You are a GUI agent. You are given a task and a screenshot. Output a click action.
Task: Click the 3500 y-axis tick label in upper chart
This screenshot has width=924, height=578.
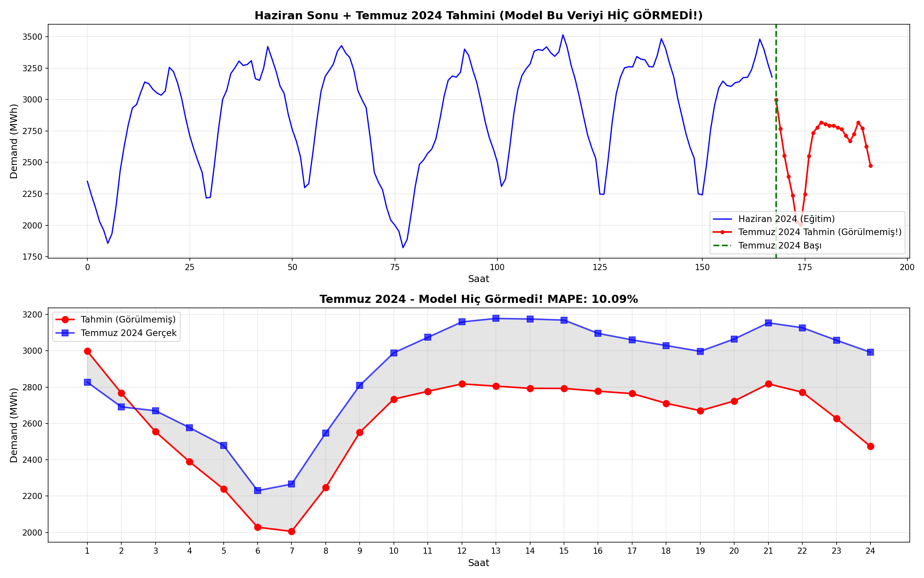[32, 37]
